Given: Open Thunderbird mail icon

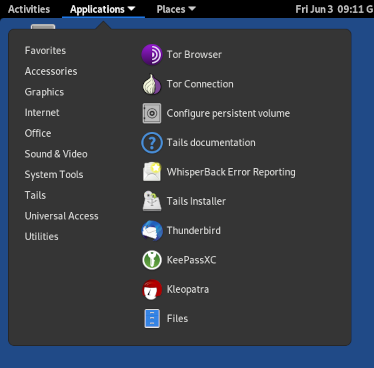Looking at the screenshot, I should pyautogui.click(x=152, y=230).
